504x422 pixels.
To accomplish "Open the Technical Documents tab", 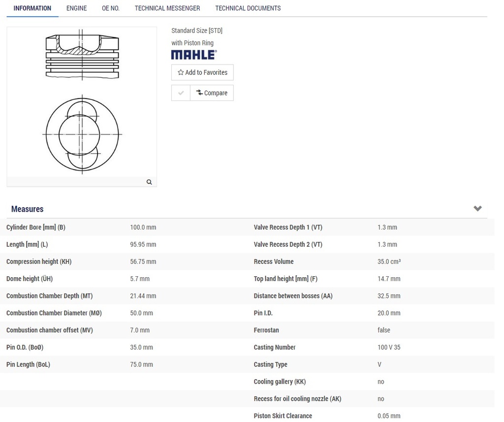I will coord(248,8).
